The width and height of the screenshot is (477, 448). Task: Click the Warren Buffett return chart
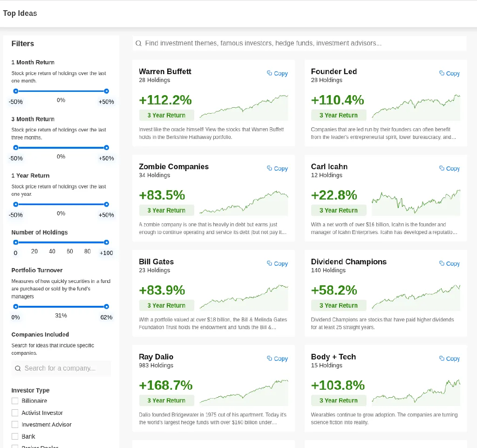[x=244, y=107]
